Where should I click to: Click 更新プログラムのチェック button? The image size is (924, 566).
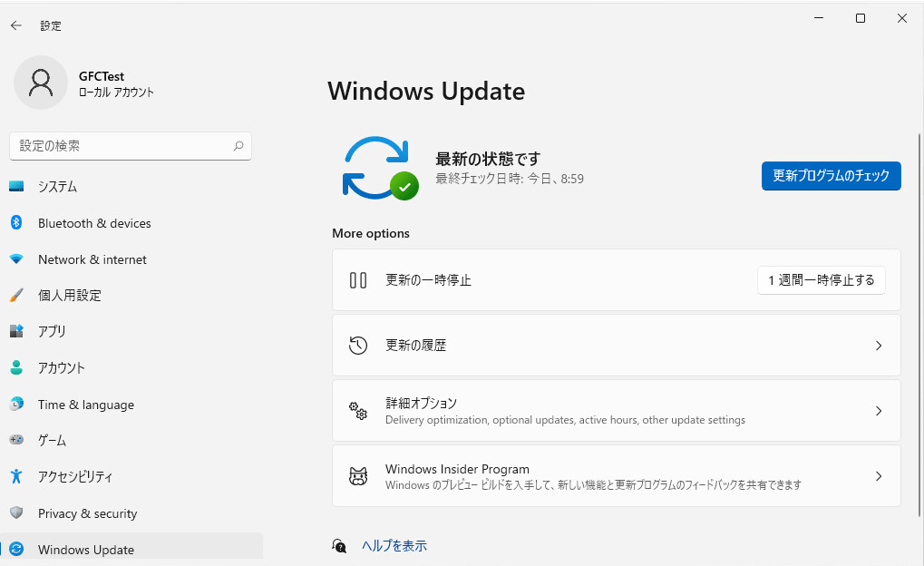coord(831,176)
